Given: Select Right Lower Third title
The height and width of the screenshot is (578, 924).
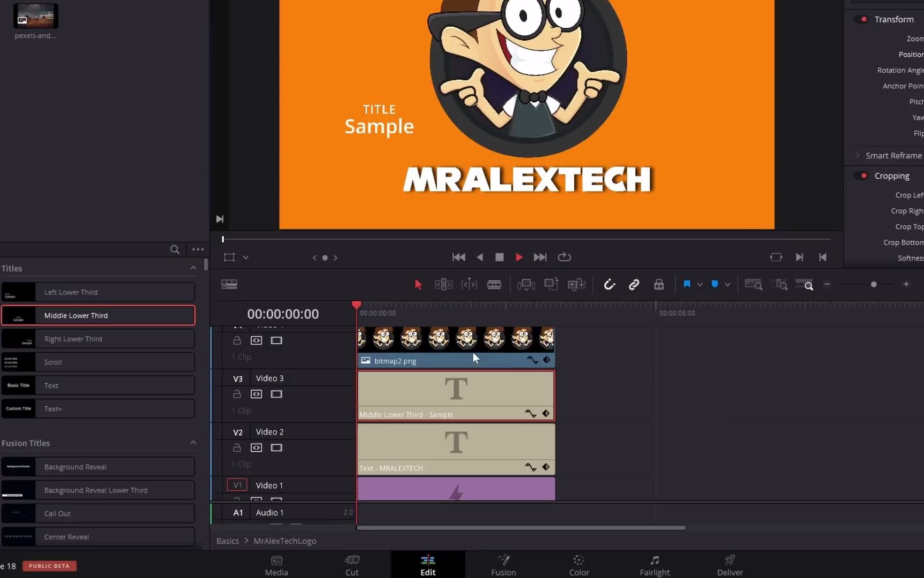Looking at the screenshot, I should tap(98, 339).
